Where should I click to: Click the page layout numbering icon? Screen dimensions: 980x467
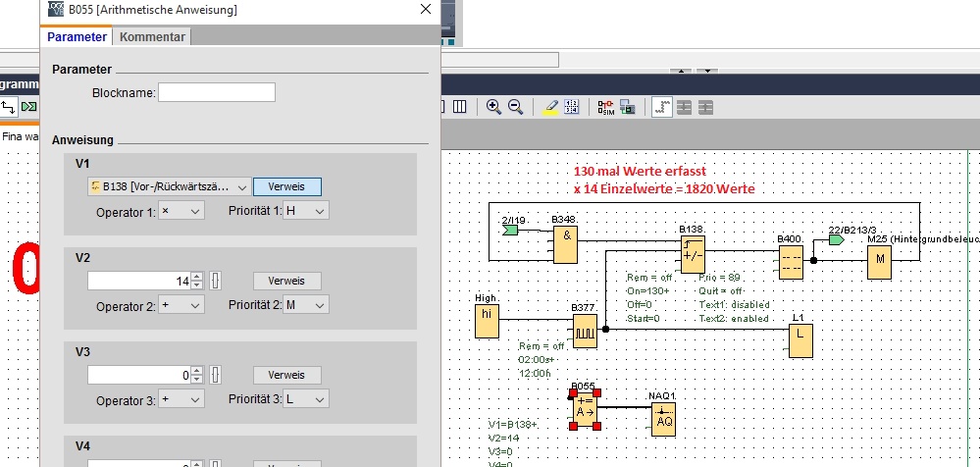point(572,107)
